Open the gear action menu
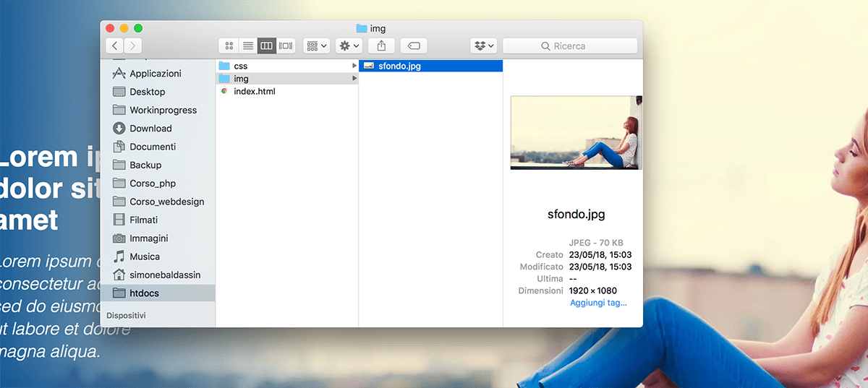The height and width of the screenshot is (388, 868). (x=349, y=46)
